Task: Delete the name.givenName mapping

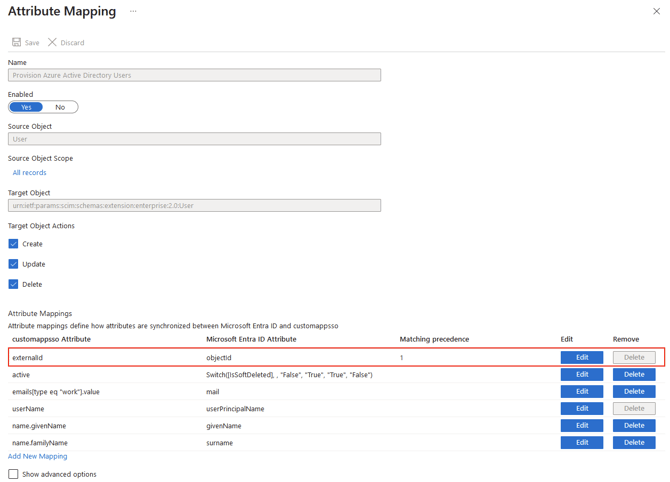Action: [634, 425]
